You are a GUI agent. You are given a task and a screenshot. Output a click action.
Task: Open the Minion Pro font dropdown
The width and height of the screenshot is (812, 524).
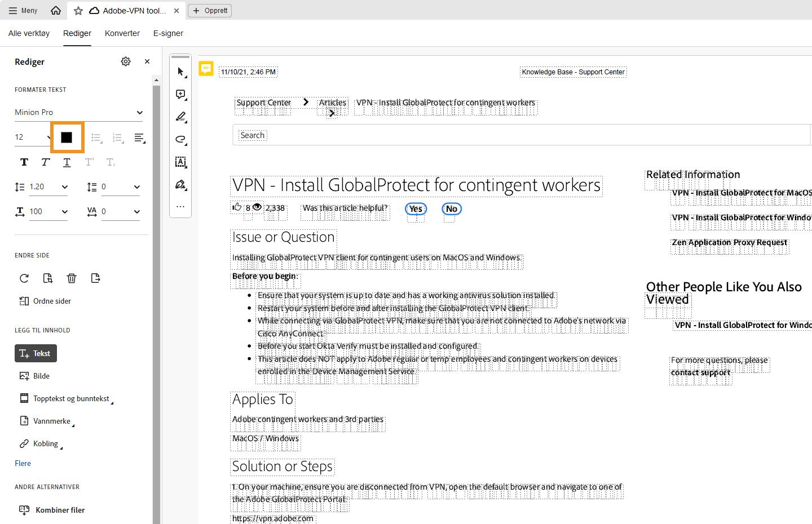pos(79,112)
